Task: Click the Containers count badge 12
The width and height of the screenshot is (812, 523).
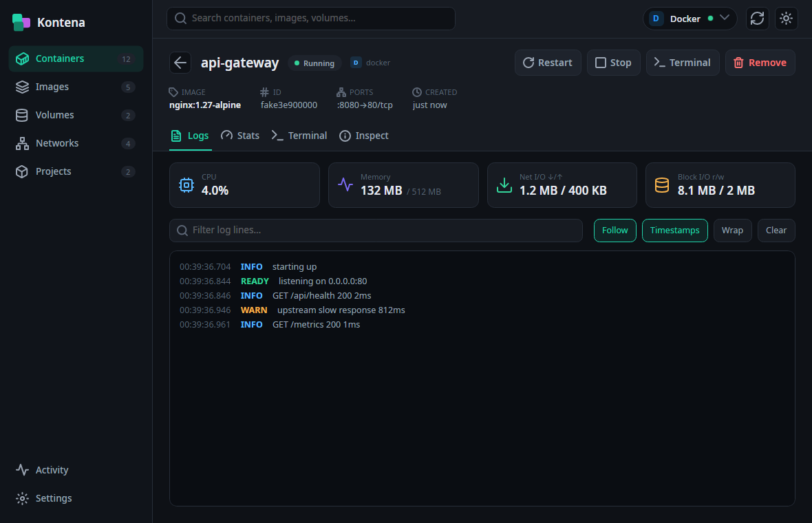Action: tap(127, 59)
